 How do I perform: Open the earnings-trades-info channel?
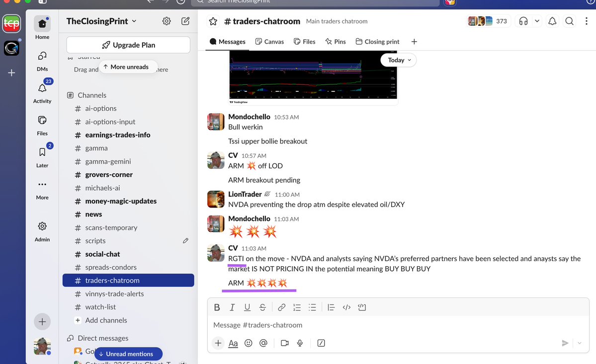(x=128, y=135)
